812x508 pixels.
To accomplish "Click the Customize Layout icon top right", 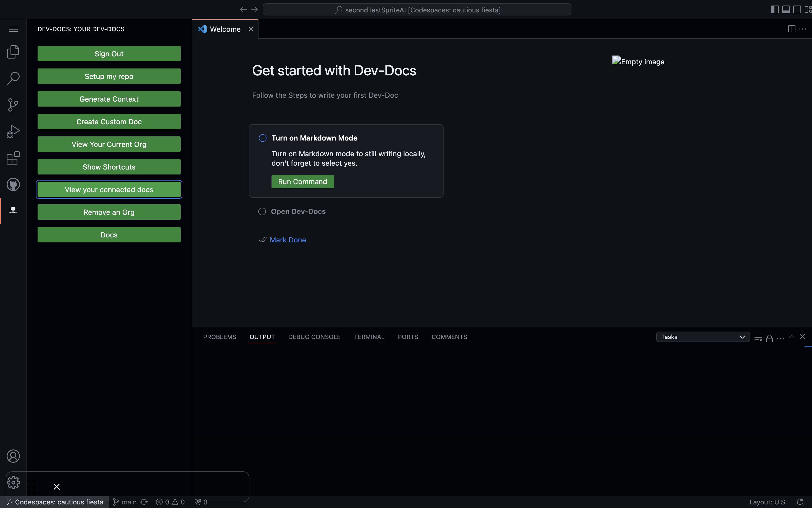I will (x=809, y=9).
